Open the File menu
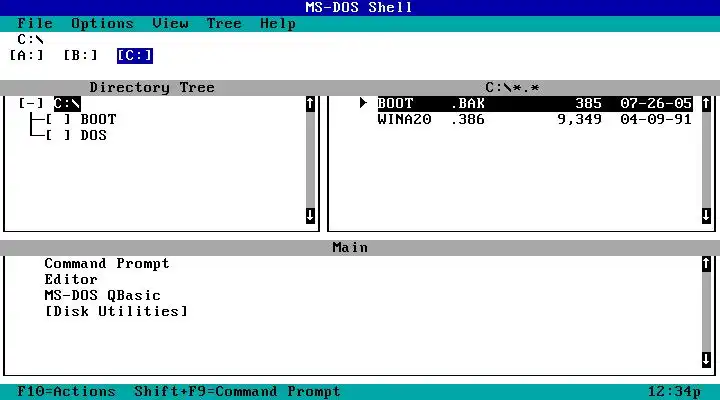720x400 pixels. 35,23
